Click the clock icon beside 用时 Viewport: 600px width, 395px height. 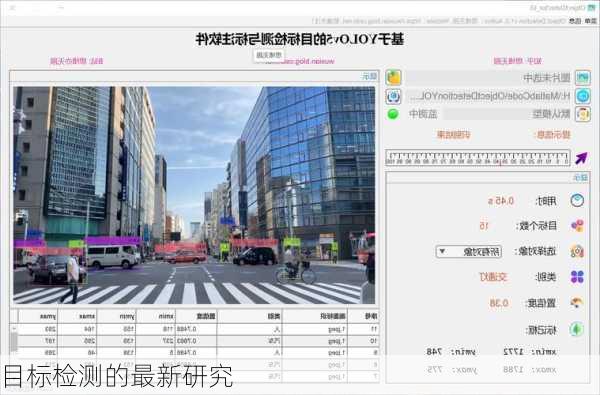[x=577, y=201]
